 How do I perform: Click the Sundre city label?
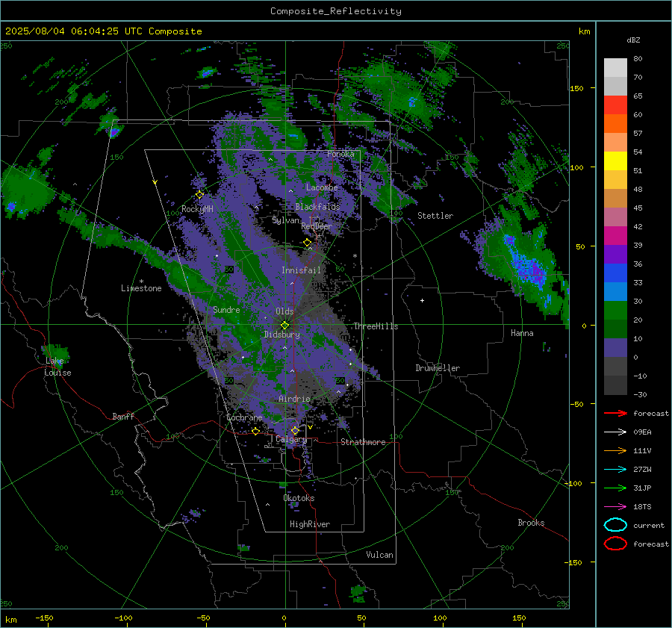[226, 309]
